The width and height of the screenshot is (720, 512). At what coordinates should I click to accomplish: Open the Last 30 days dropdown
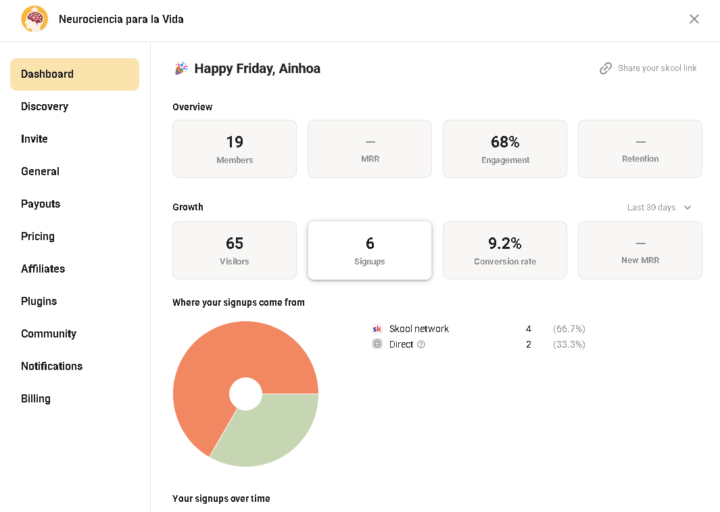(659, 208)
